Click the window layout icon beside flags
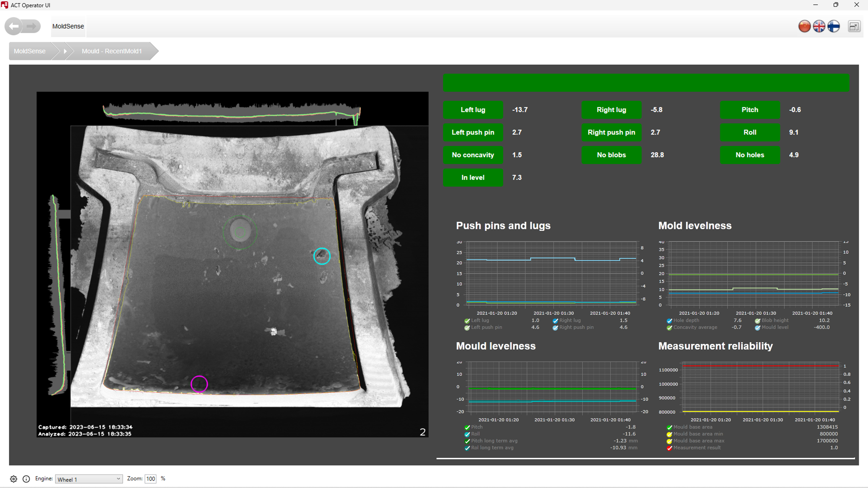The width and height of the screenshot is (868, 488). point(854,26)
